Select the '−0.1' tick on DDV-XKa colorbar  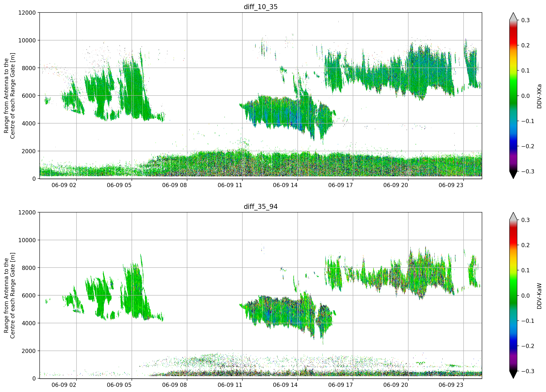click(528, 121)
